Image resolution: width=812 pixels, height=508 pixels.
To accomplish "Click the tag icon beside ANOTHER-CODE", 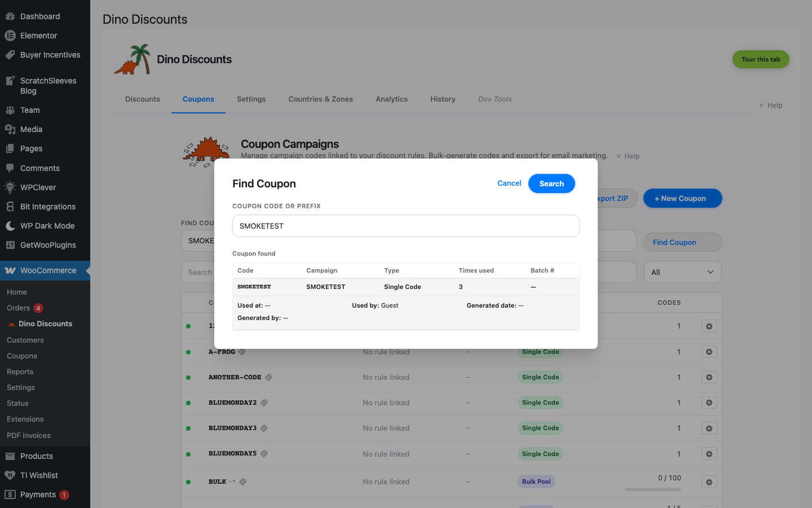I will 268,377.
